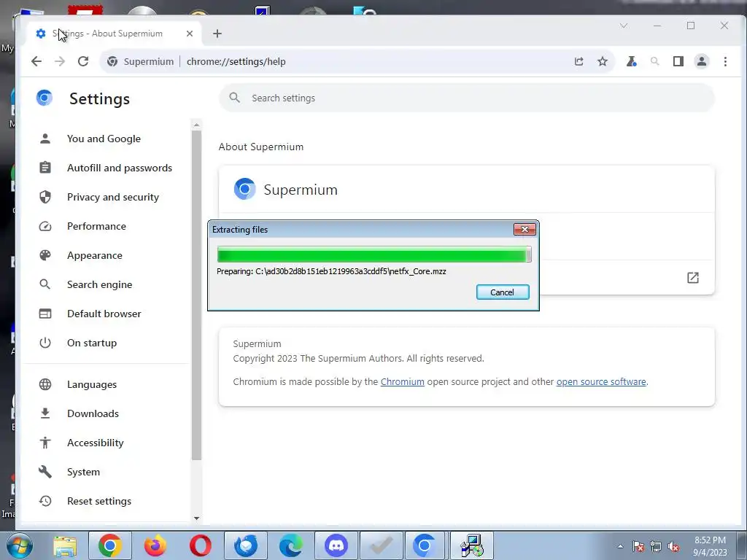This screenshot has height=560, width=747.
Task: Open Privacy and security settings
Action: tap(113, 197)
